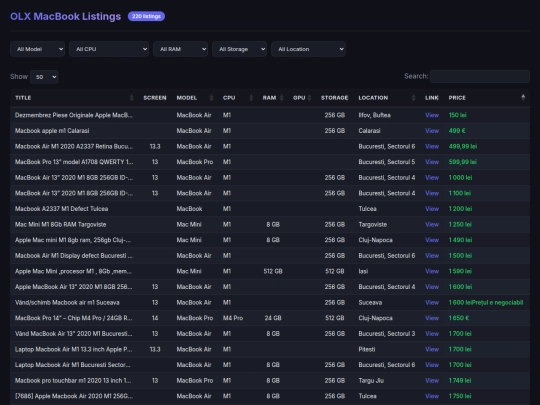Screen dimensions: 540x405
Task: Sort by RAM using its sort arrows
Action: click(282, 98)
